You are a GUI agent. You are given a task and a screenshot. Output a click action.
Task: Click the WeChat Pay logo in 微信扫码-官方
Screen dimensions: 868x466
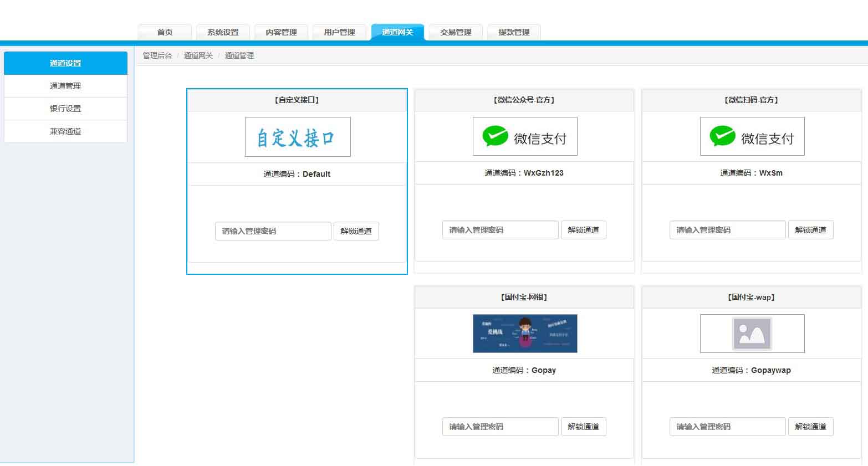click(x=752, y=136)
